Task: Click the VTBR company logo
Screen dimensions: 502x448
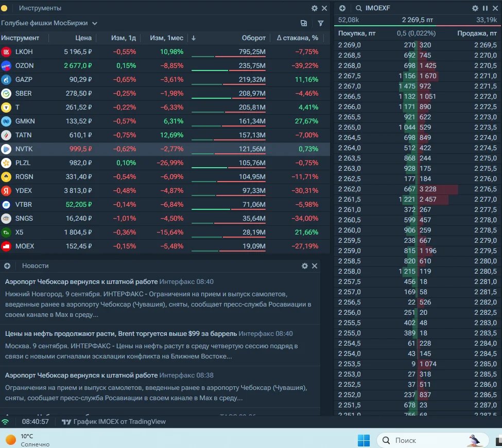Action: point(6,205)
